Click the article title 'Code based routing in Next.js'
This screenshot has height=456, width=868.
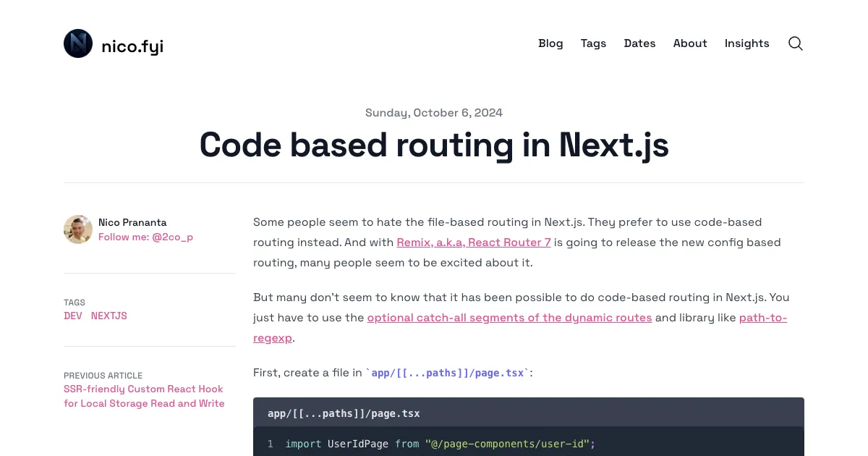[x=434, y=145]
